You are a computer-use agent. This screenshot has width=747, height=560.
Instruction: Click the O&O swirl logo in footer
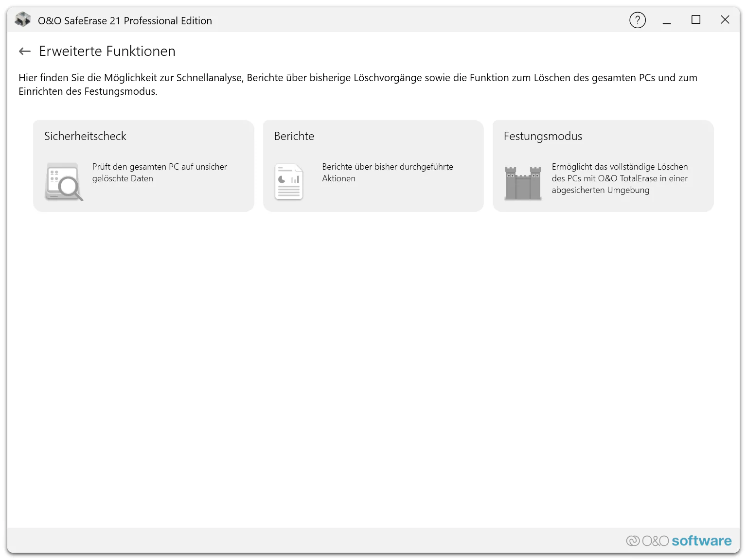633,541
